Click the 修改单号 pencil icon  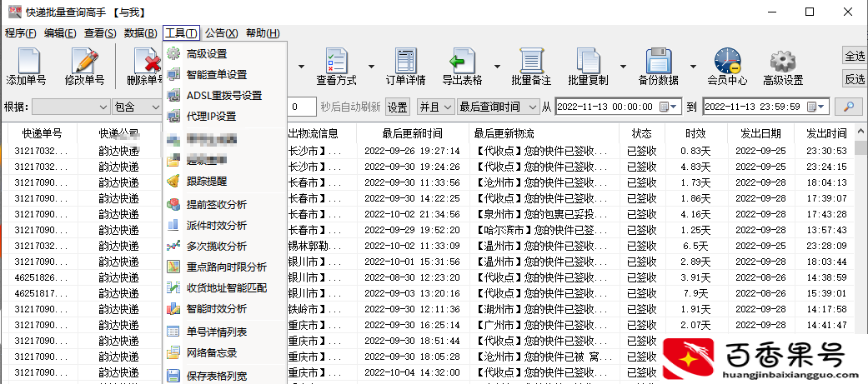click(84, 67)
